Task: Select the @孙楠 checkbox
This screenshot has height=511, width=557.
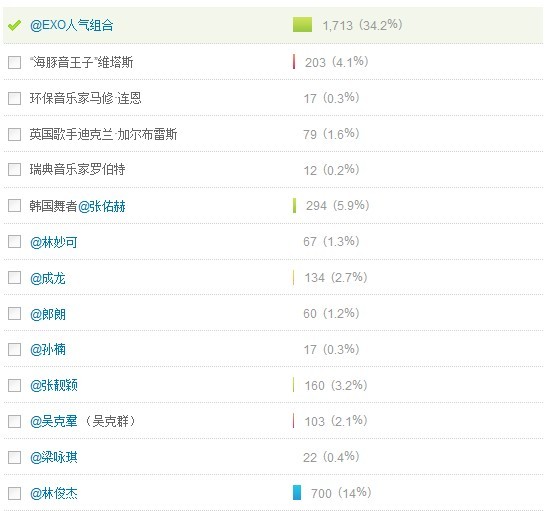Action: 15,349
